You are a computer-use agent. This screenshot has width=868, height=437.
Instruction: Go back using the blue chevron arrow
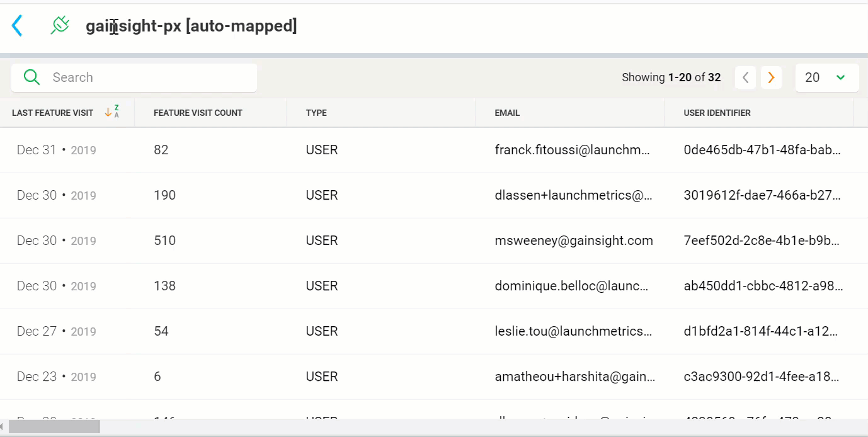[x=18, y=26]
